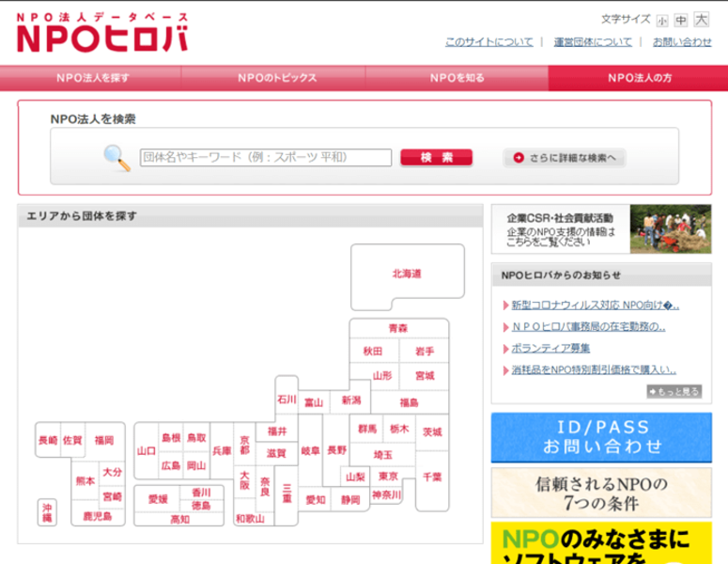The height and width of the screenshot is (564, 728).
Task: Set font size to medium (中)
Action: tap(682, 20)
